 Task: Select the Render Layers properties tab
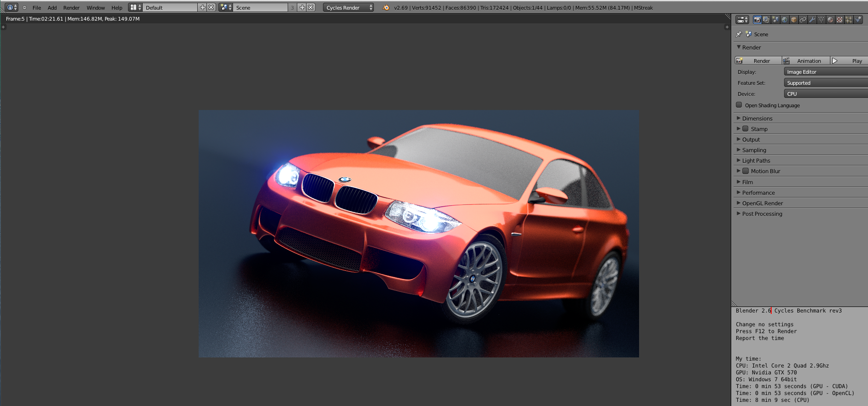click(766, 20)
